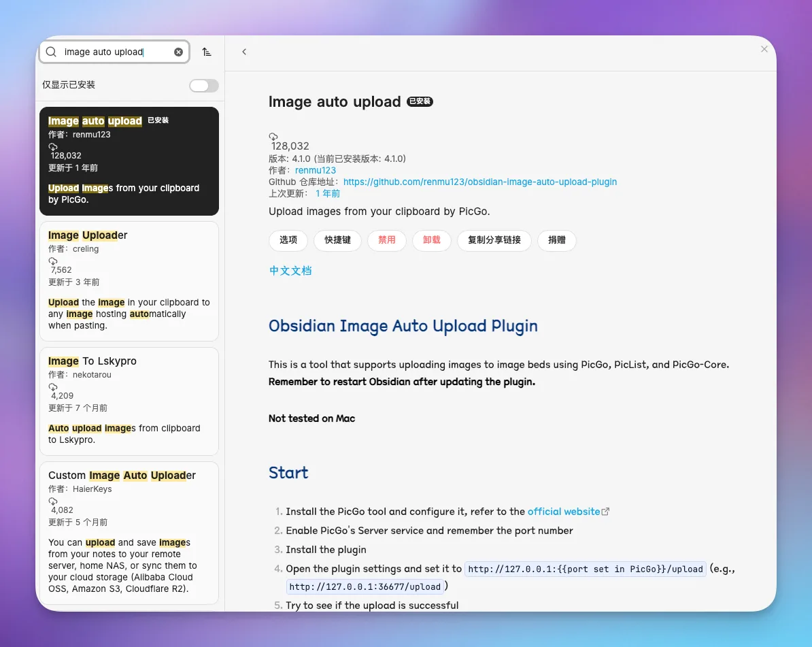Open the Image Uploader plugin card
Image resolution: width=812 pixels, height=647 pixels.
[x=129, y=281]
